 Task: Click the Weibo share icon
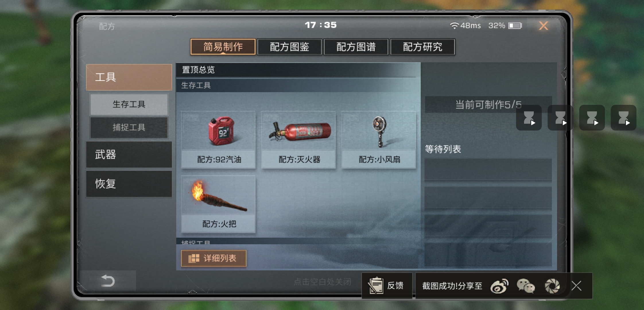click(499, 286)
